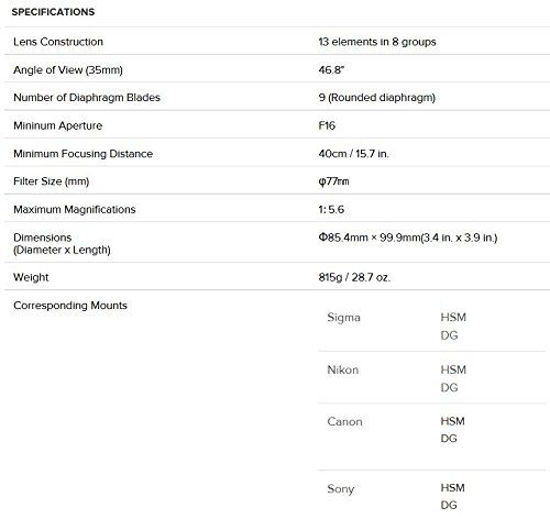Viewport: 550px width, 519px height.
Task: Select the Lens Construction label
Action: coord(58,42)
